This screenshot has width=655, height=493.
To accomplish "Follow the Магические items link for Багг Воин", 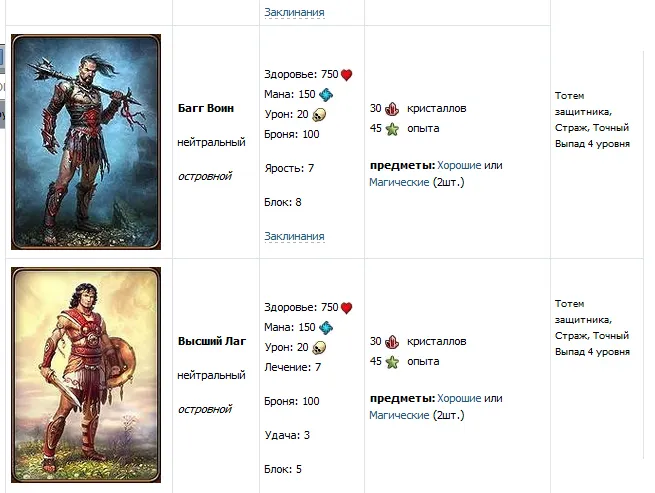I will click(399, 182).
